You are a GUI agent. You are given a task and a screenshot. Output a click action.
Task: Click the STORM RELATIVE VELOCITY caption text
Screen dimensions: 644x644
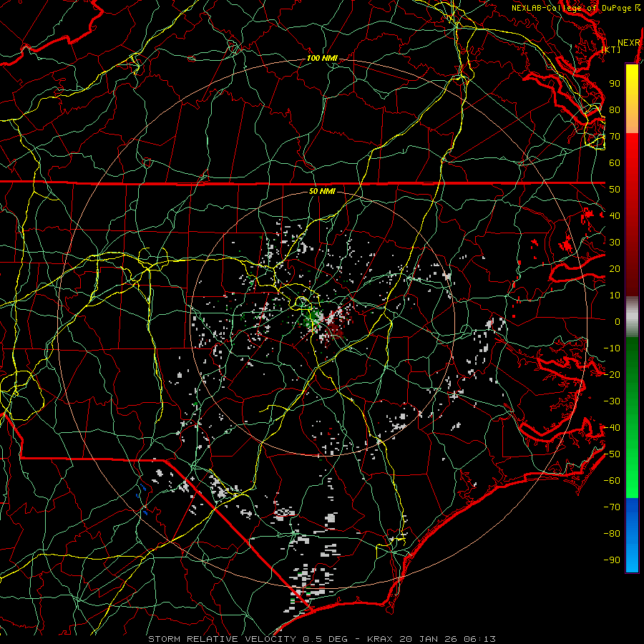click(x=222, y=639)
